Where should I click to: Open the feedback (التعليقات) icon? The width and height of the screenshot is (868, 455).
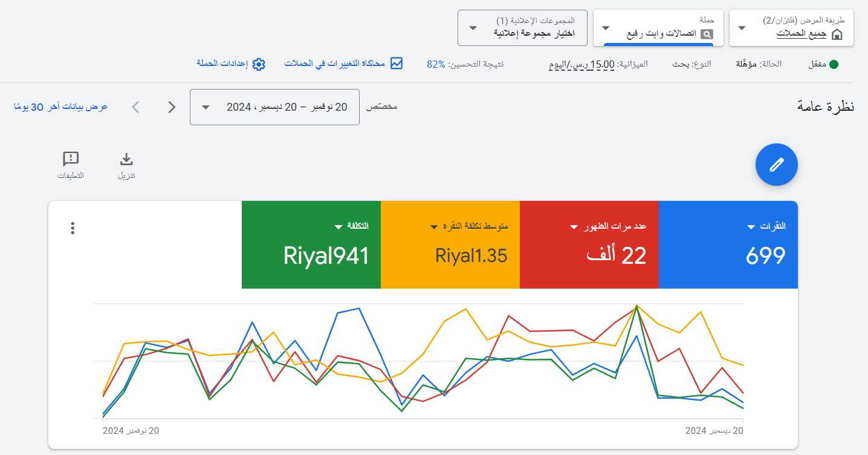[x=71, y=159]
